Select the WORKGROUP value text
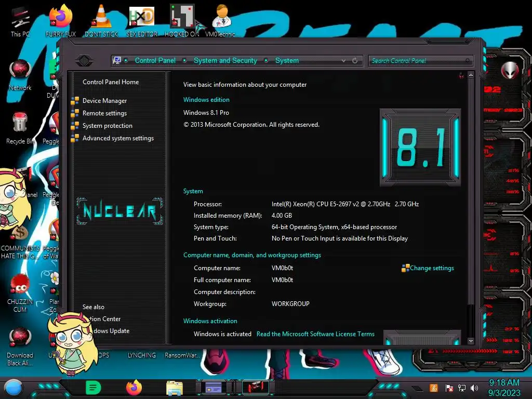The width and height of the screenshot is (532, 399). [290, 303]
